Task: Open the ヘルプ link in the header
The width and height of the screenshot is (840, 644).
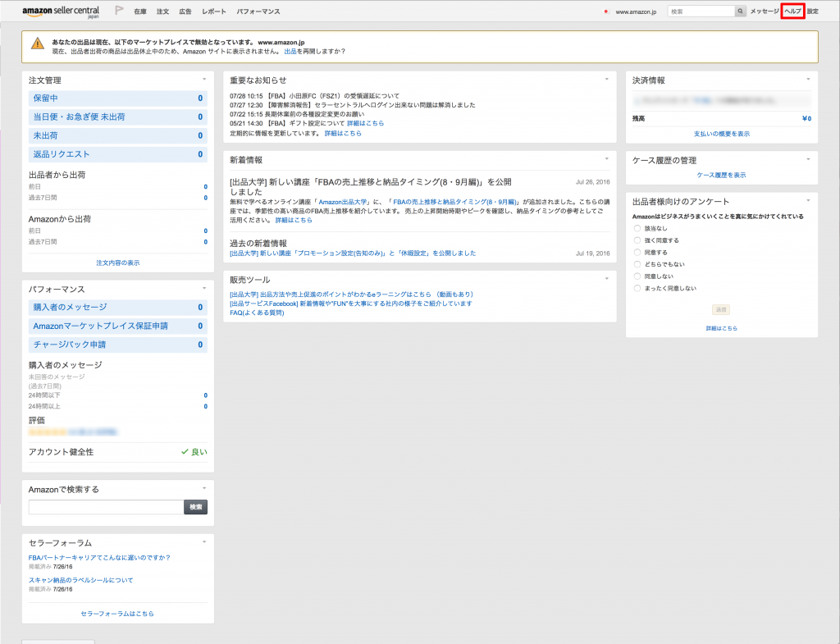Action: click(793, 11)
